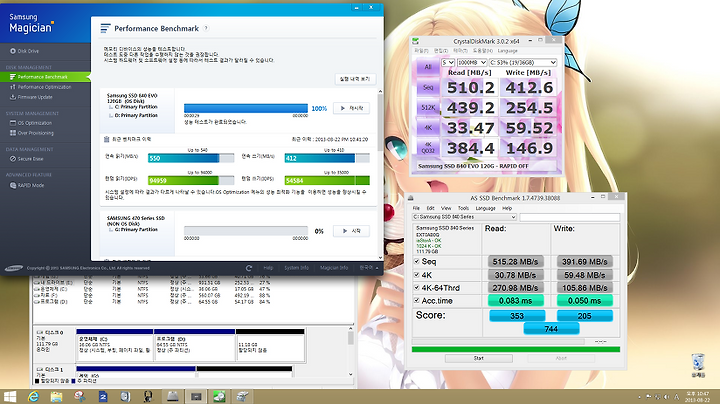This screenshot has height=404, width=720.
Task: Open Language menu in CrystalDiskMark
Action: pyautogui.click(x=507, y=51)
